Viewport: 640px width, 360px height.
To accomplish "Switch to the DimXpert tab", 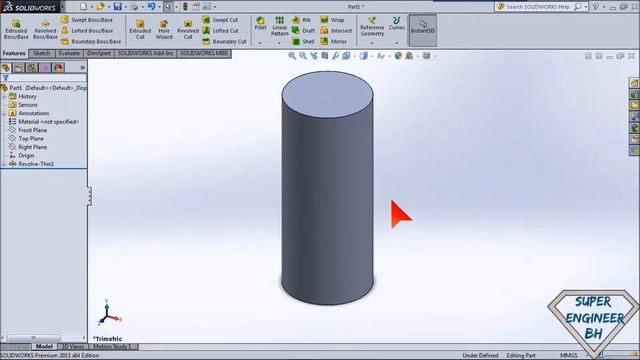I will tap(99, 53).
